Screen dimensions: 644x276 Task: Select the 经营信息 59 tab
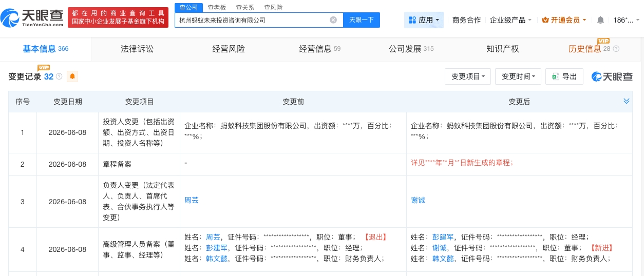(x=320, y=49)
